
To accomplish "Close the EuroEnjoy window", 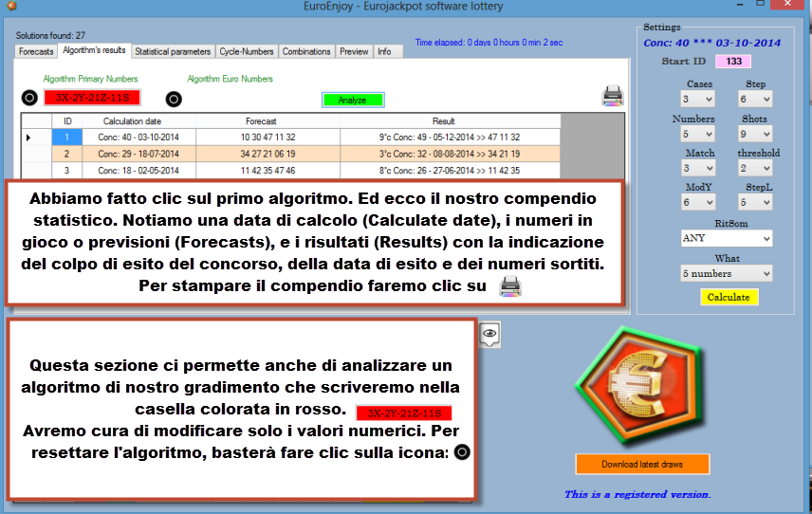I will 787,4.
